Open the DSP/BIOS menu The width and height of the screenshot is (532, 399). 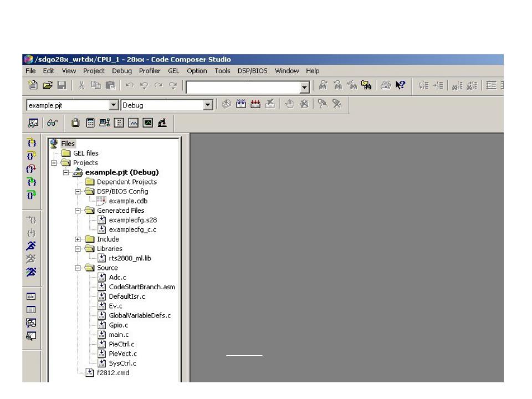tap(253, 71)
